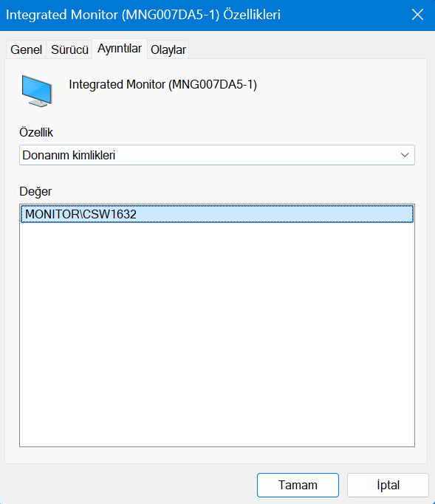
Task: Click the Integrated Monitor device name text
Action: 162,85
